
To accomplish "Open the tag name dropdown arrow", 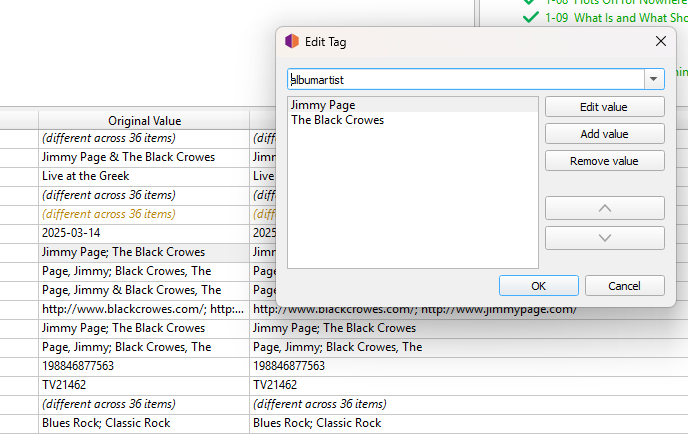I will click(653, 79).
